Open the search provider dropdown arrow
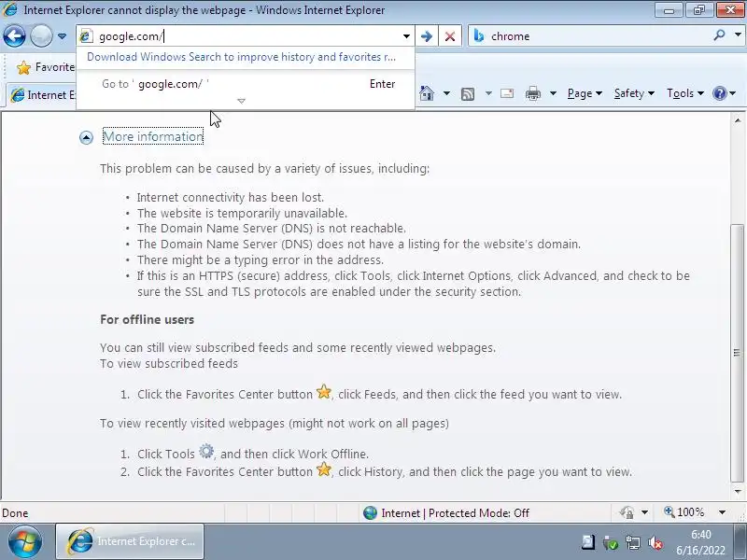 tap(738, 35)
